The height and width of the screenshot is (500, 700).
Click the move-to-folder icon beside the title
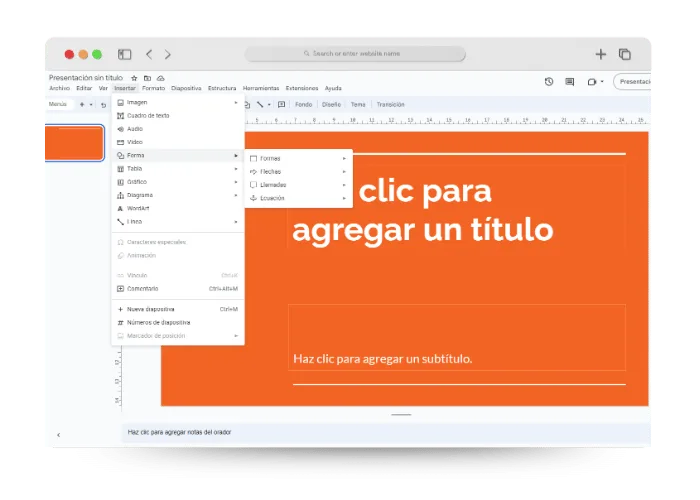click(147, 78)
